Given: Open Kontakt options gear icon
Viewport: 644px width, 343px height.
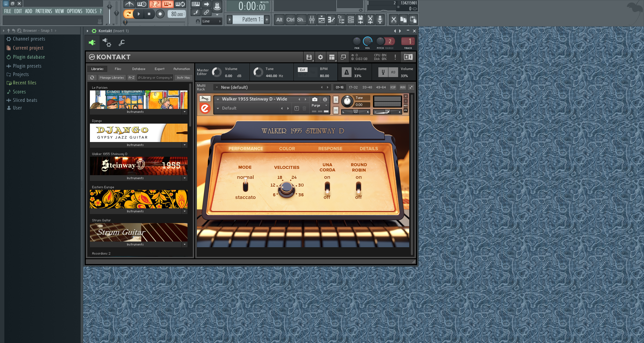Looking at the screenshot, I should (x=320, y=57).
